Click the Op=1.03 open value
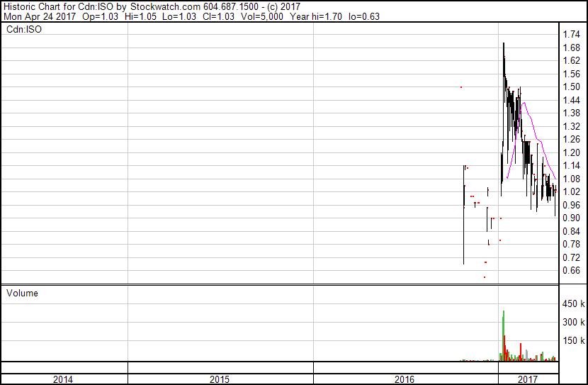Image resolution: width=588 pixels, height=385 pixels. (100, 16)
